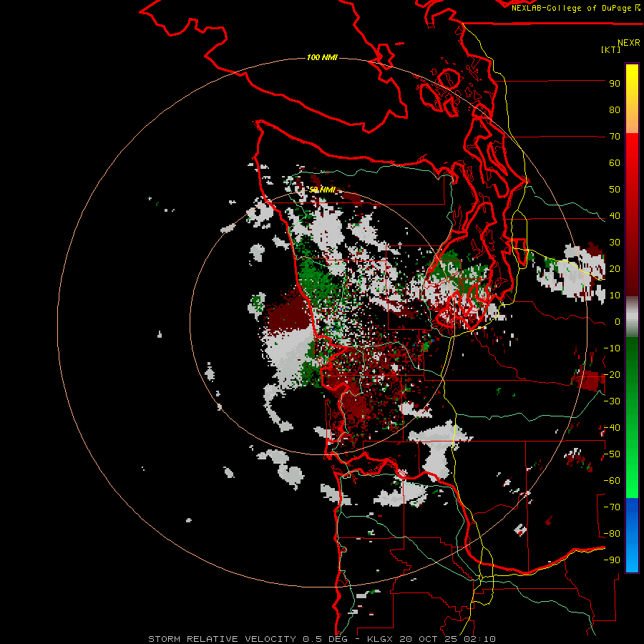Screen dimensions: 644x644
Task: Click the -70 value on the velocity scale
Action: 612,507
